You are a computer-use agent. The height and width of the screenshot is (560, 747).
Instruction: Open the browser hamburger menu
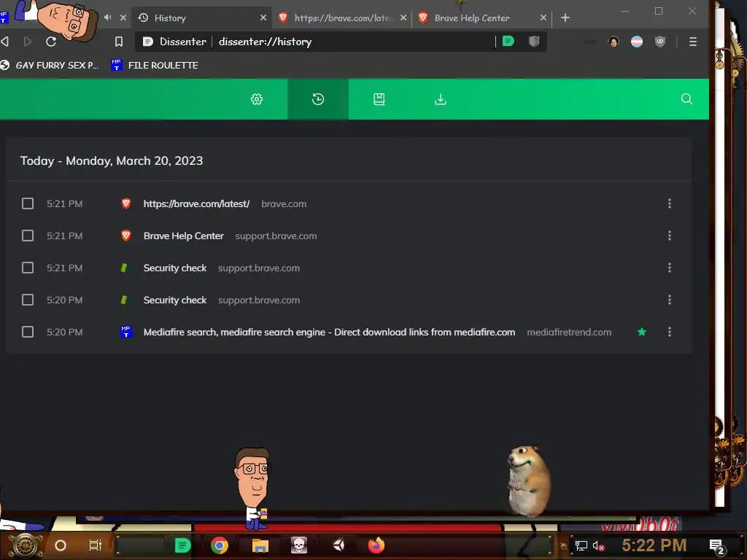693,42
